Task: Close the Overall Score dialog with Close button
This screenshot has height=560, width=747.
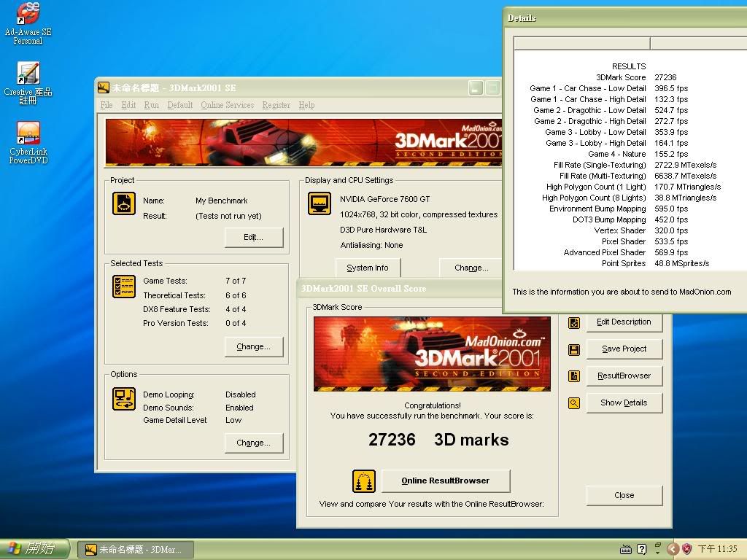Action: (x=624, y=495)
